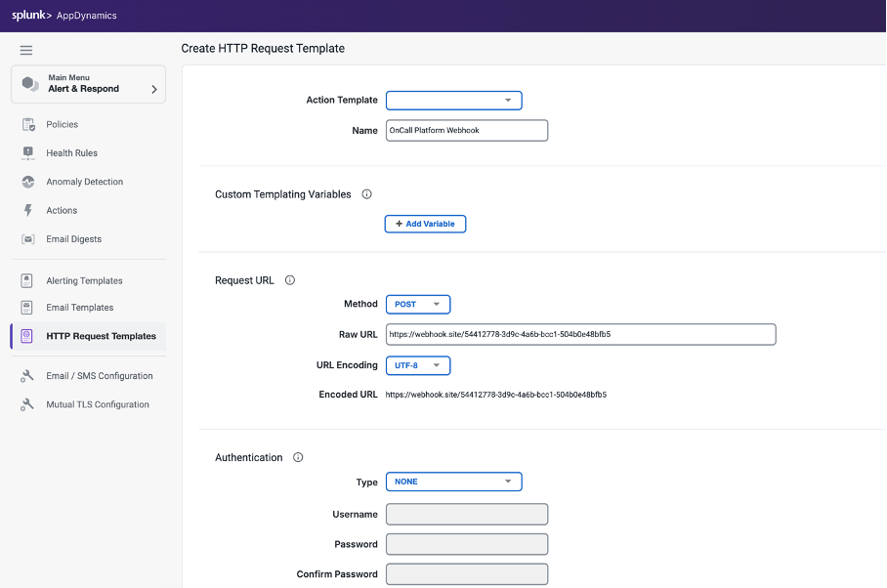
Task: Click info icon next to Request URL
Action: pyautogui.click(x=290, y=280)
